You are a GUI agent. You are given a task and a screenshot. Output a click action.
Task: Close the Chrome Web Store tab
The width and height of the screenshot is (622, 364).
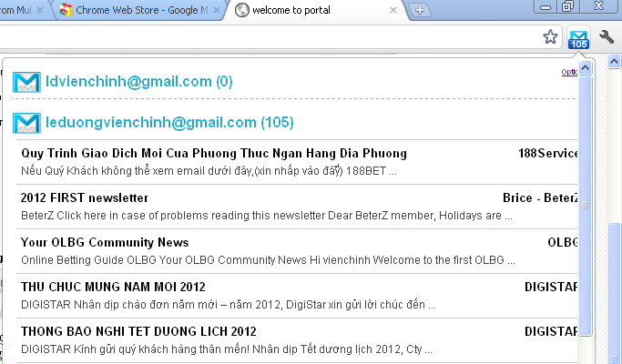tap(216, 10)
